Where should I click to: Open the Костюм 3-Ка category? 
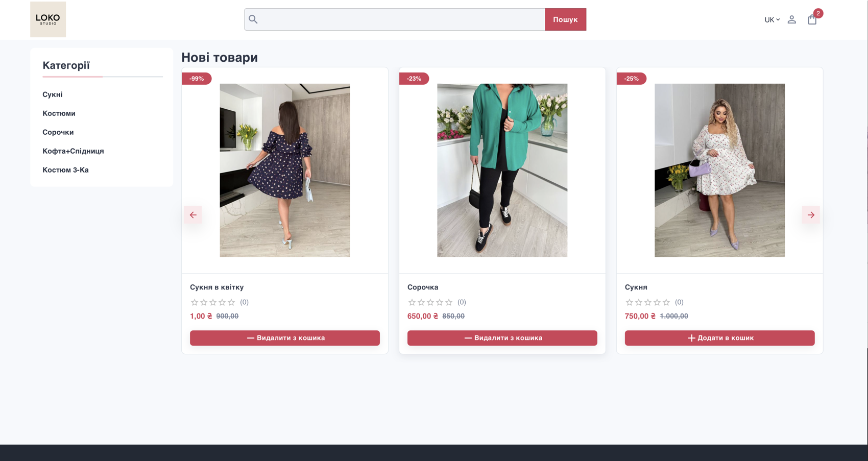pos(65,170)
